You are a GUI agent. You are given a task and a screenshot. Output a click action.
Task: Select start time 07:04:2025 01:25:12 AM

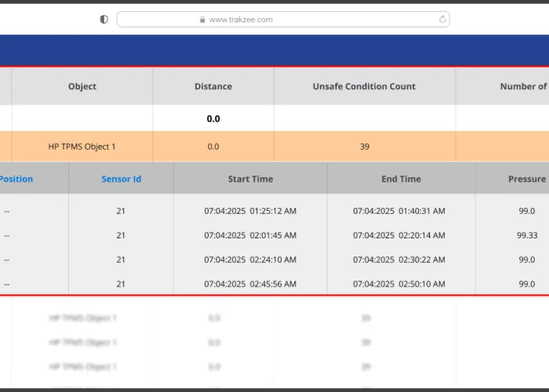tap(250, 211)
